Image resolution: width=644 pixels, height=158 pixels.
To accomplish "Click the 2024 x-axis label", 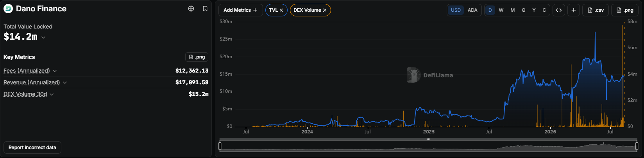I will 307,132.
